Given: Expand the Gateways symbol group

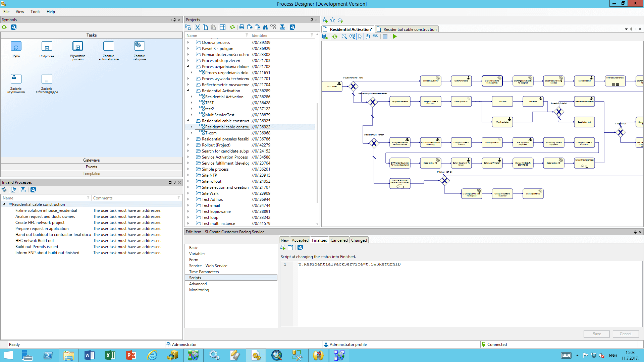Looking at the screenshot, I should click(91, 160).
